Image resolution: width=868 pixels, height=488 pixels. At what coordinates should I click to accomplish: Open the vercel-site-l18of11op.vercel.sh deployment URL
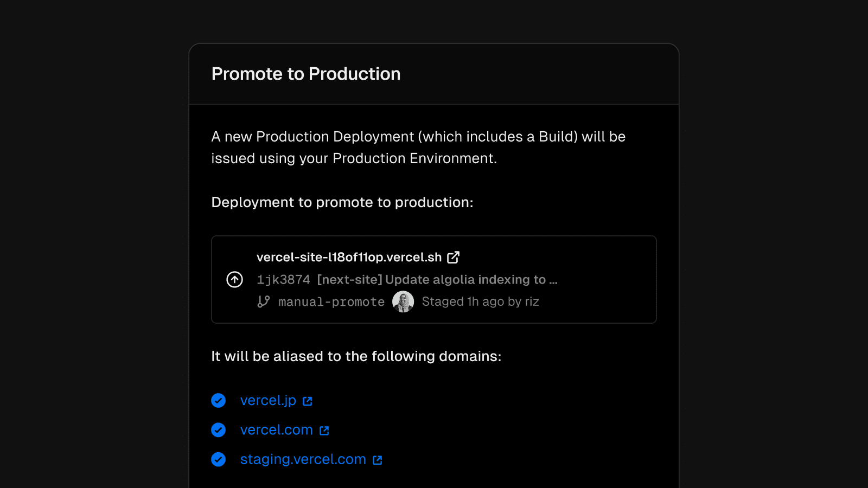[x=349, y=257]
